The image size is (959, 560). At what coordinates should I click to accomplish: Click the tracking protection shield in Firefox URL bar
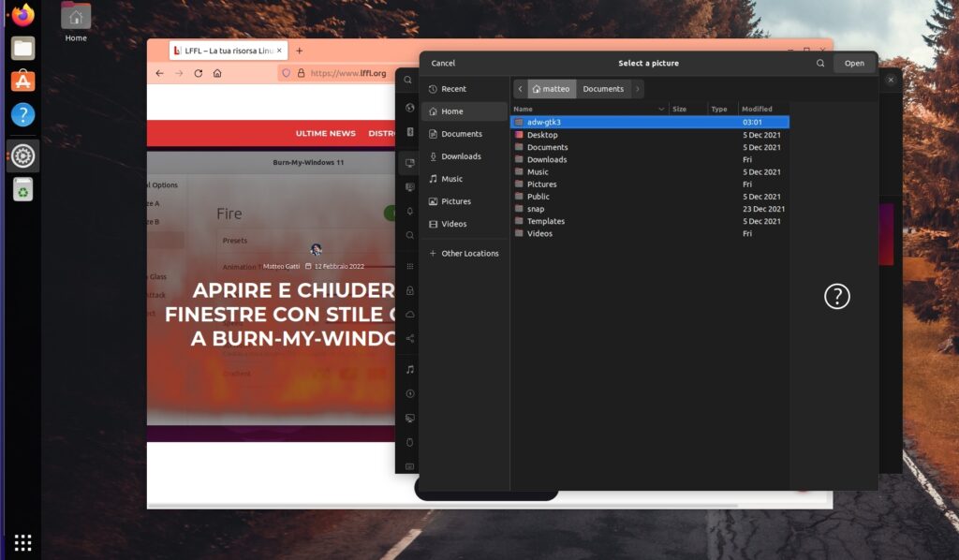(286, 73)
